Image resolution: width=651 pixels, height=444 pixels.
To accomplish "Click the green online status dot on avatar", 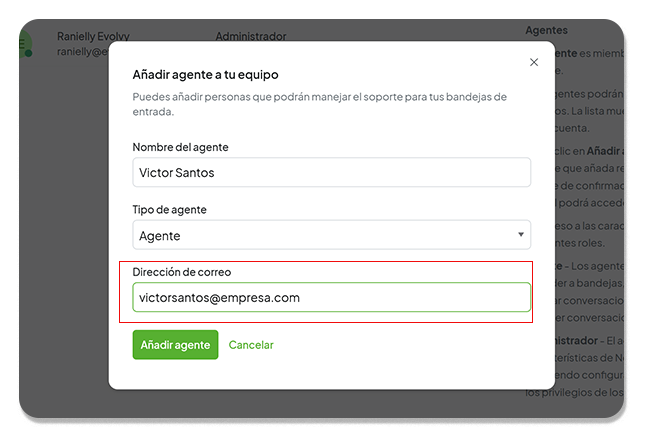I will [28, 53].
